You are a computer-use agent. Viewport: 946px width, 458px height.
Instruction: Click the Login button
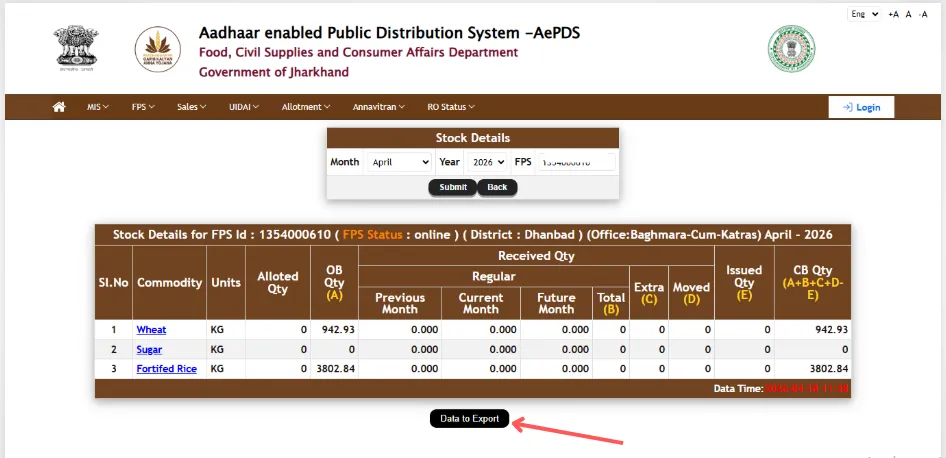[861, 107]
